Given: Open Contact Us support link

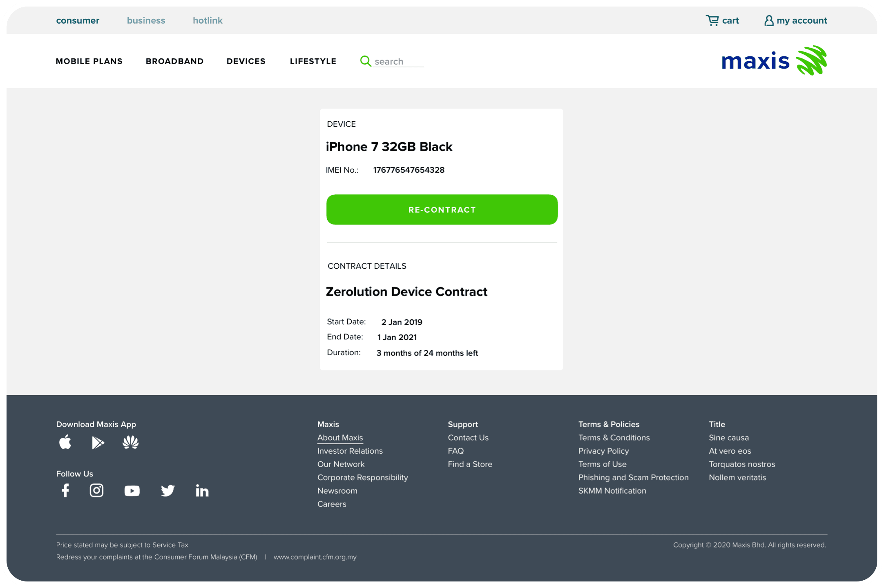Looking at the screenshot, I should click(x=468, y=438).
